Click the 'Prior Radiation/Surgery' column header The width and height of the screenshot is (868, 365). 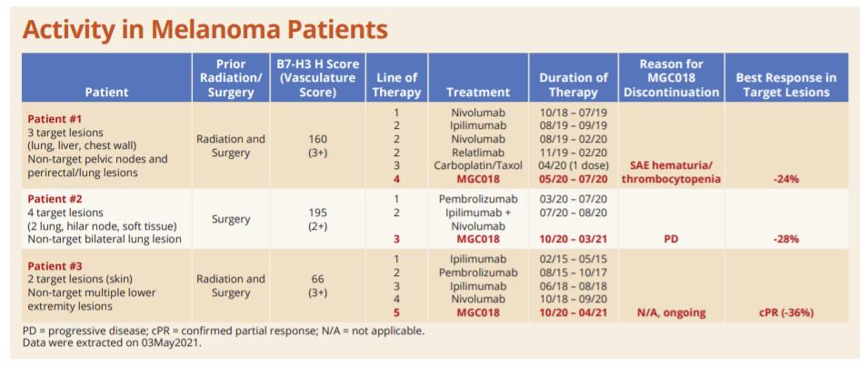point(231,78)
